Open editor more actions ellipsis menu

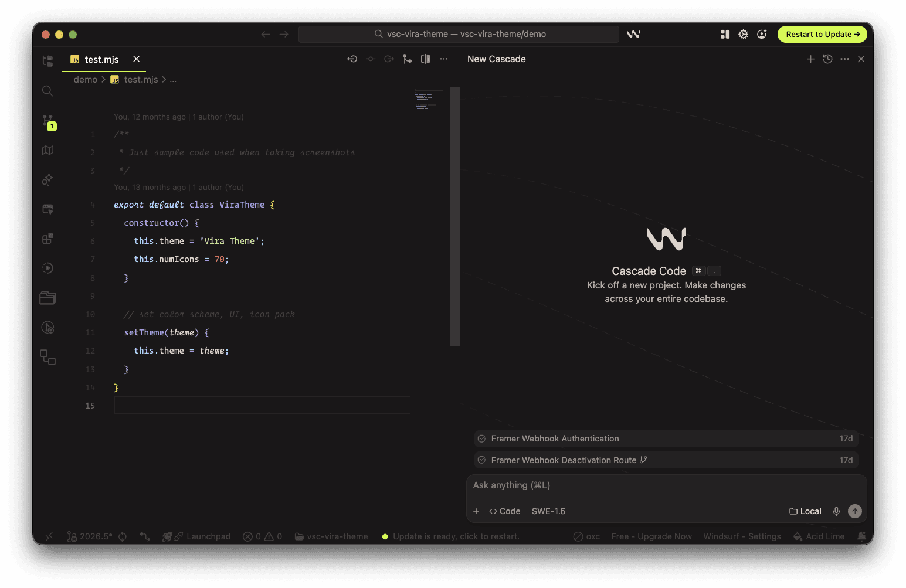444,59
